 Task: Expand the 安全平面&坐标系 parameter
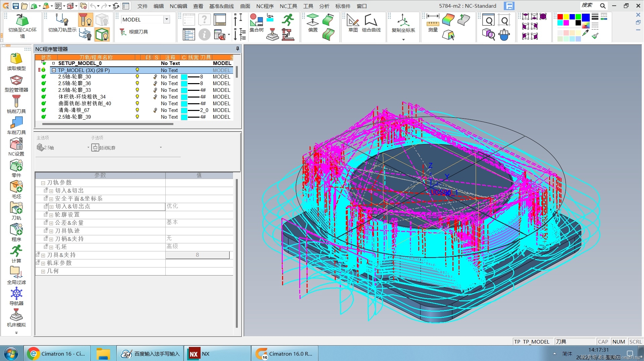point(51,199)
